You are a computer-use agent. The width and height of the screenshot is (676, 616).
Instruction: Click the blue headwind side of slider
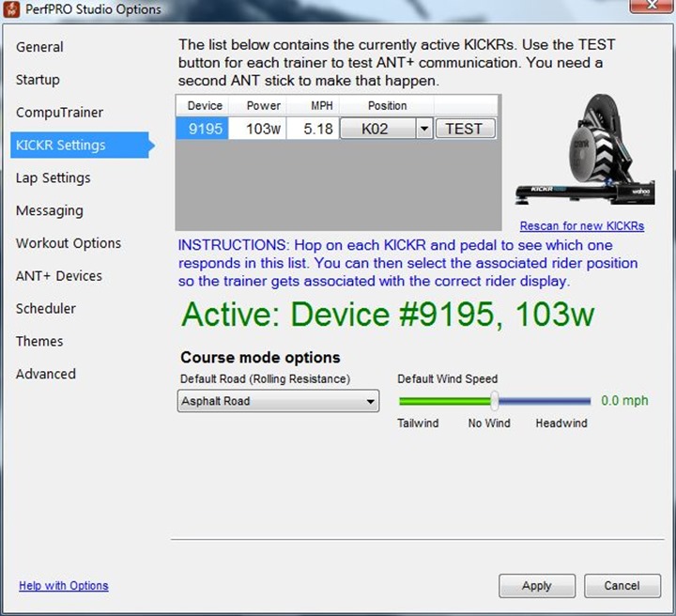(545, 401)
